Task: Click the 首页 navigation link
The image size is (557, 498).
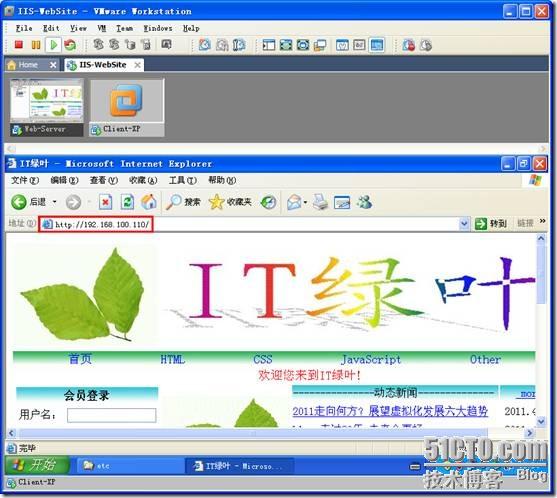Action: pos(80,359)
